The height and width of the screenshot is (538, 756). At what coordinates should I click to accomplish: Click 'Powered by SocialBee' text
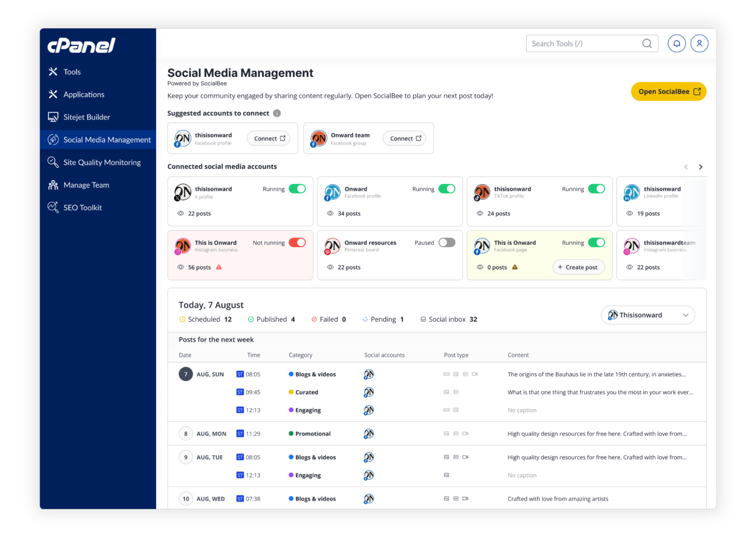(x=197, y=83)
